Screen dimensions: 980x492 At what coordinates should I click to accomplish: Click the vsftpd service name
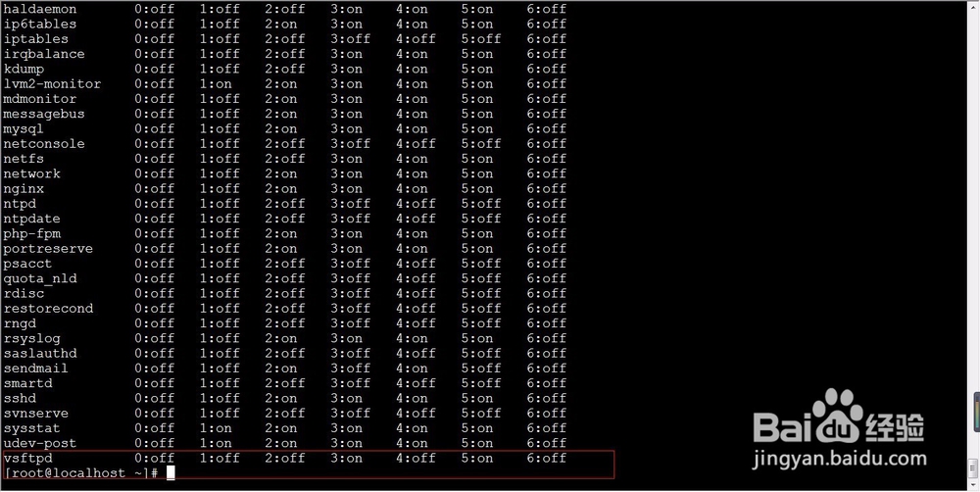pyautogui.click(x=28, y=459)
